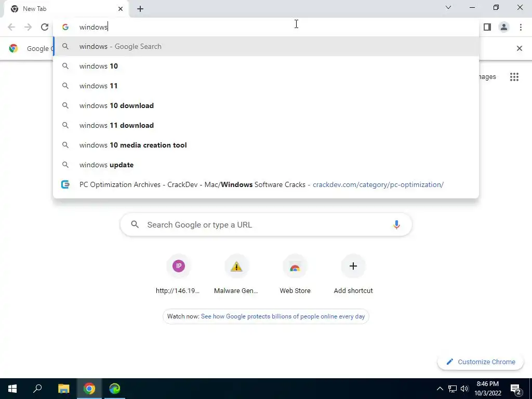Open the Windows Start menu

point(12,389)
